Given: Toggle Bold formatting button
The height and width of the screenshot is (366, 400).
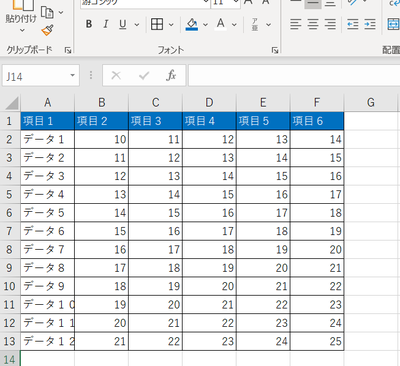Looking at the screenshot, I should point(89,24).
